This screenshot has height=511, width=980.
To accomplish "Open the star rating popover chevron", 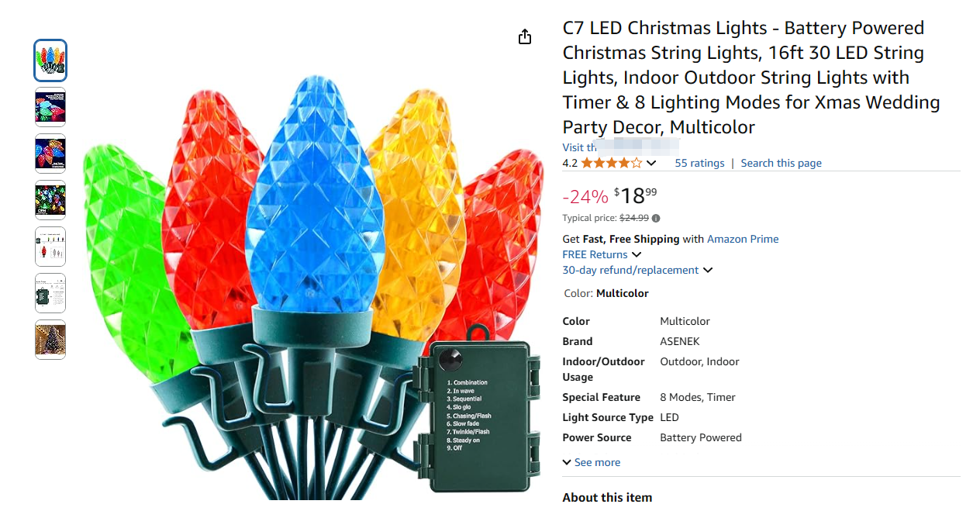I will (x=651, y=163).
